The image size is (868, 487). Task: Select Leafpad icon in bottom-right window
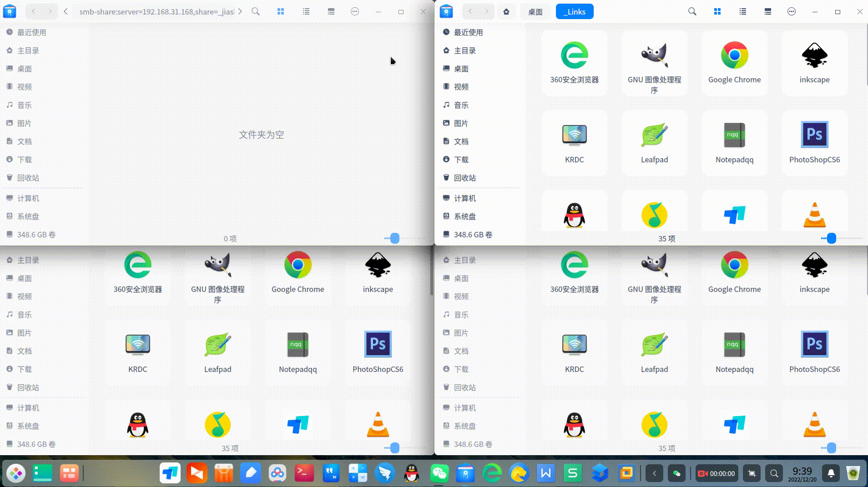pos(654,344)
